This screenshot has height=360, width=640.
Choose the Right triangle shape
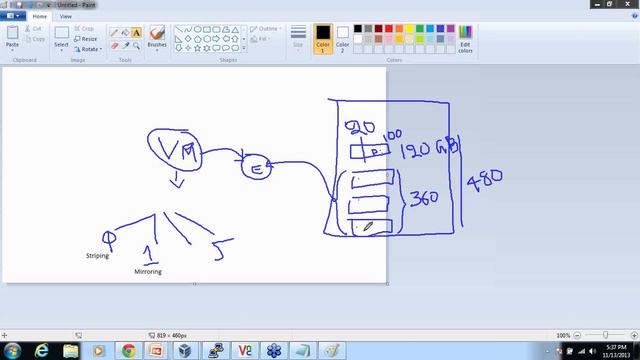178,39
